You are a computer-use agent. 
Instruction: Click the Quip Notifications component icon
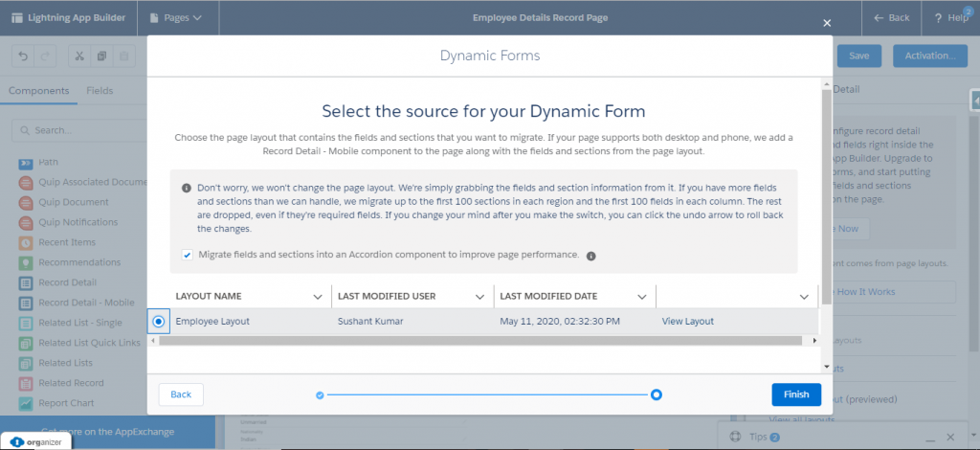26,222
